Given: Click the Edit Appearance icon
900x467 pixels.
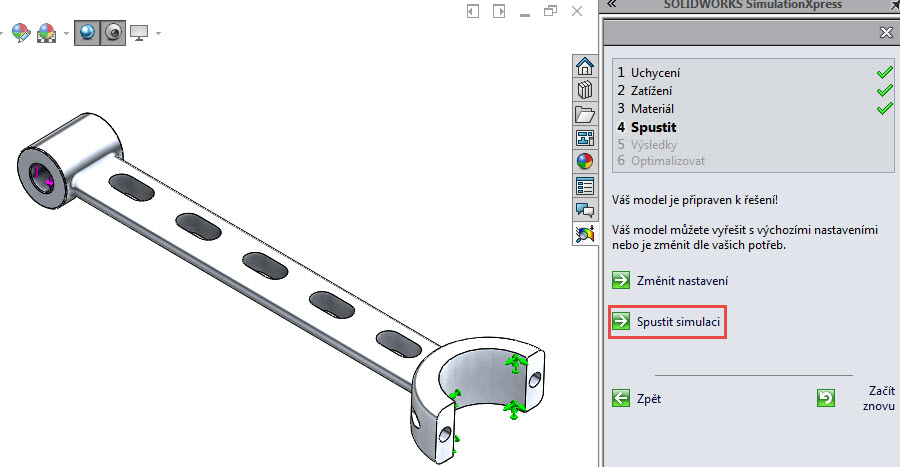Looking at the screenshot, I should pos(20,33).
